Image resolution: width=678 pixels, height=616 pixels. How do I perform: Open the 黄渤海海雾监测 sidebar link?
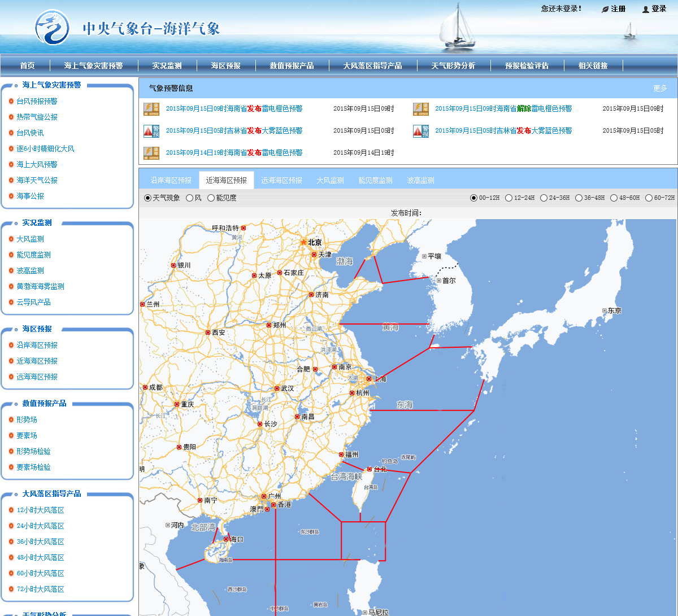(x=40, y=287)
